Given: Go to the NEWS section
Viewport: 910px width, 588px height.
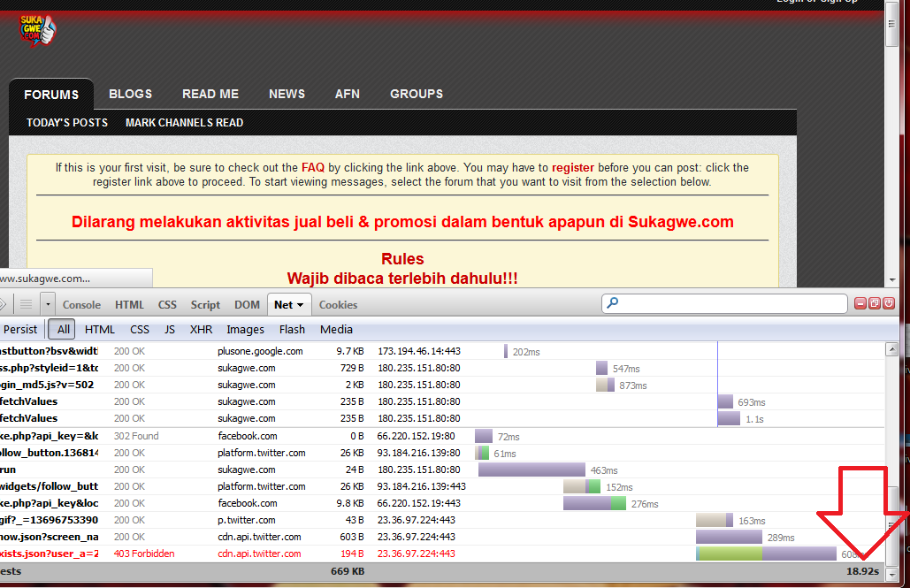Looking at the screenshot, I should coord(287,94).
